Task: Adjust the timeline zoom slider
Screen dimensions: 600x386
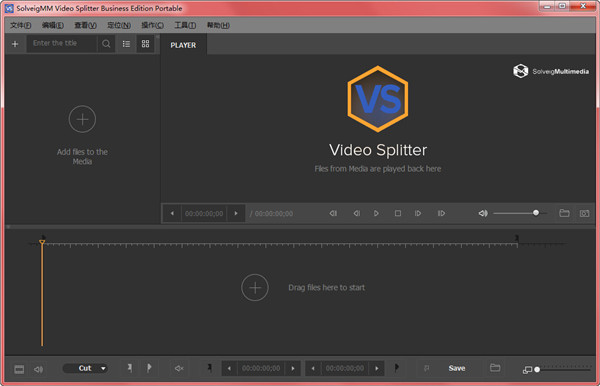Action: coord(563,370)
